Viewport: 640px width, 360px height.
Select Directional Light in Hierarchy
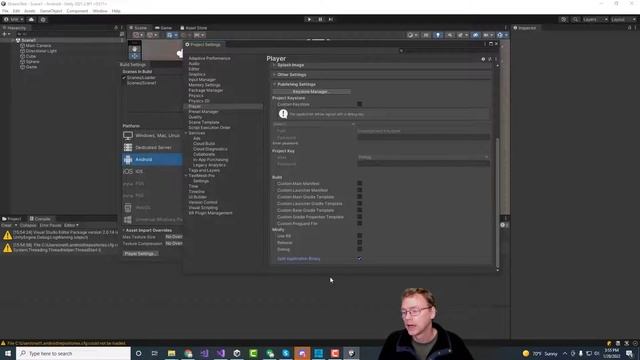tap(41, 51)
